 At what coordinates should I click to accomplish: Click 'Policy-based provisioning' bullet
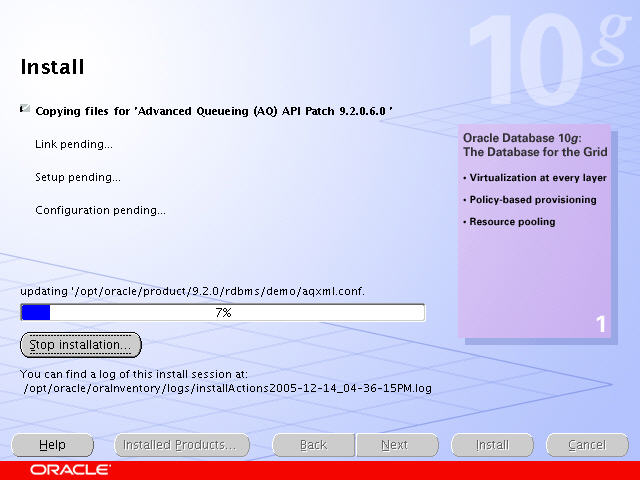530,200
